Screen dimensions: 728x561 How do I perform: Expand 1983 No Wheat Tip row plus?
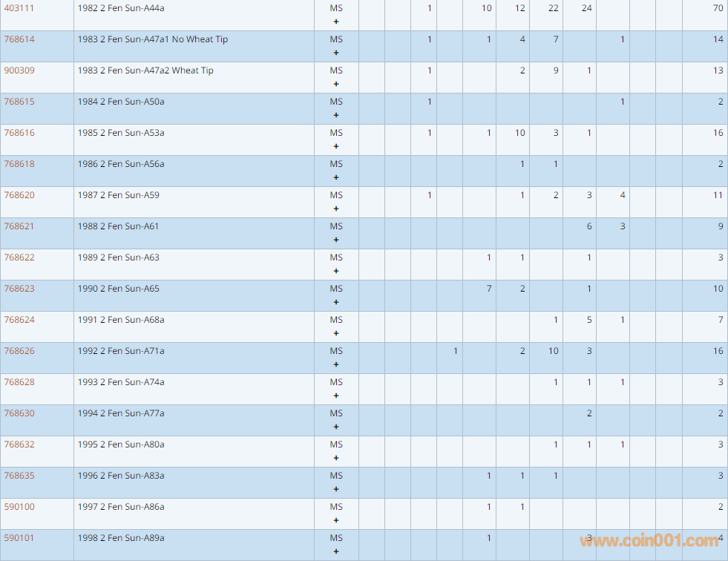pyautogui.click(x=336, y=53)
